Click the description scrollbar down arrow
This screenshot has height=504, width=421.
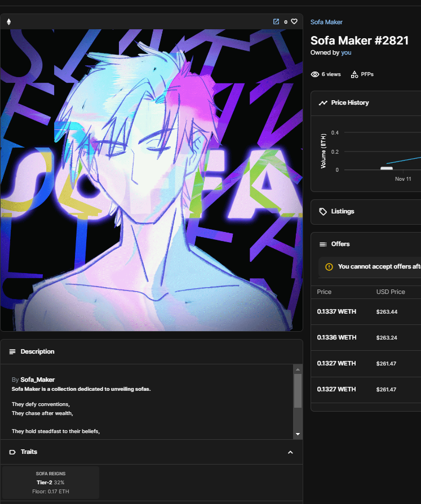click(298, 434)
